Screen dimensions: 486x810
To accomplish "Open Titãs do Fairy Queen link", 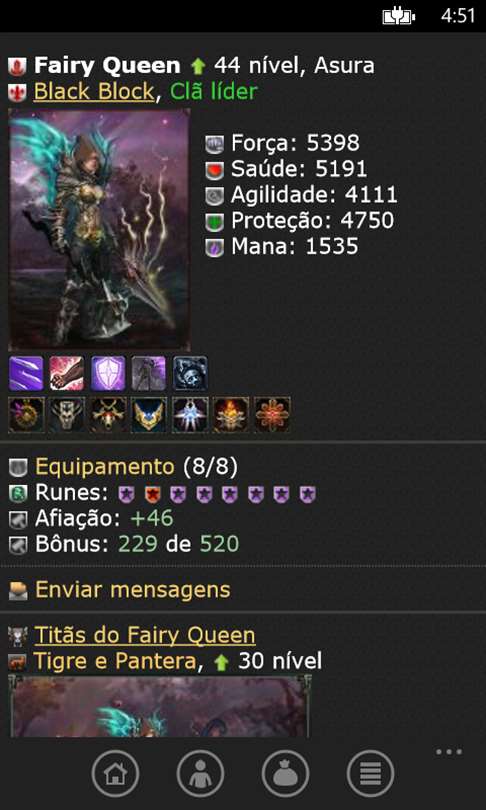I will (145, 635).
